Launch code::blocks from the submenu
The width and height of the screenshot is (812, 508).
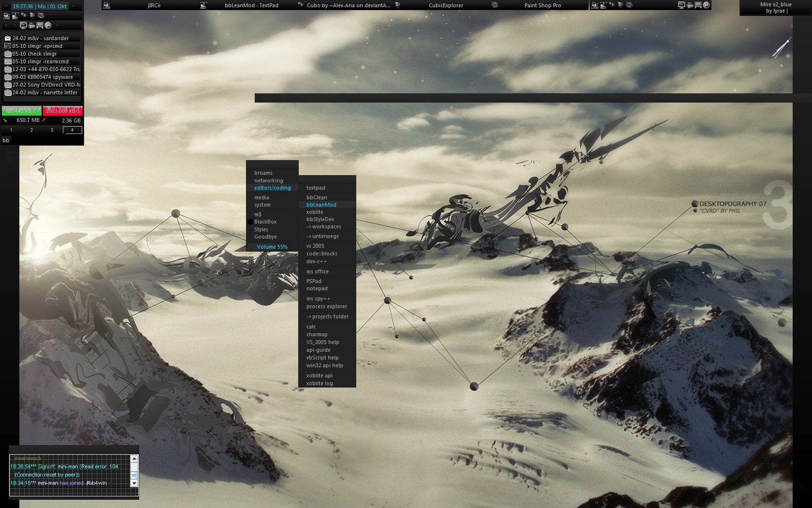[x=327, y=254]
